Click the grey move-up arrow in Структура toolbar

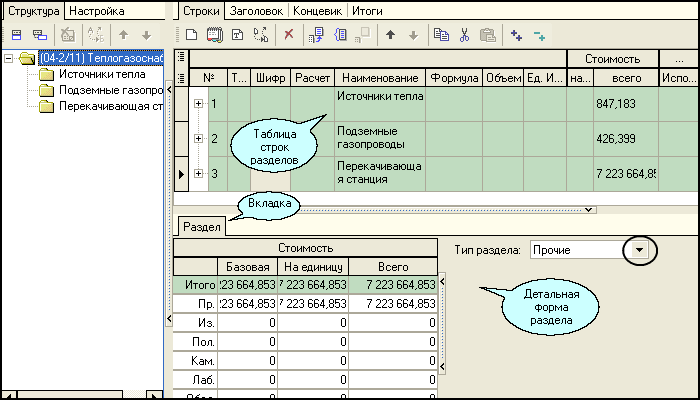coord(124,35)
